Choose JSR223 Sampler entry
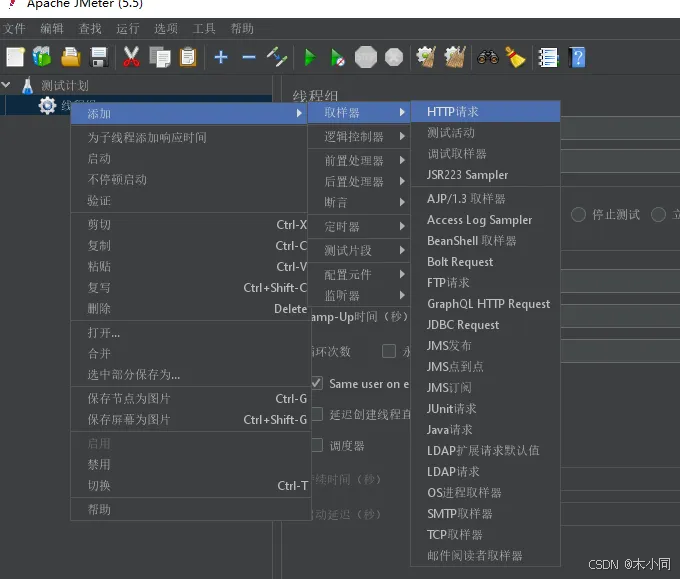Screen dimensions: 680x579 (x=485, y=175)
